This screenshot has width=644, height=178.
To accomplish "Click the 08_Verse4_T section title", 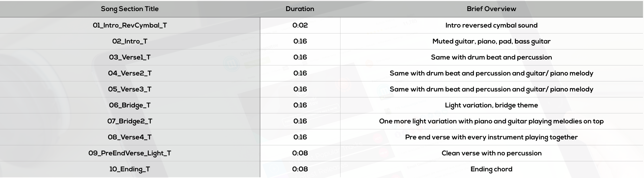I will 130,137.
